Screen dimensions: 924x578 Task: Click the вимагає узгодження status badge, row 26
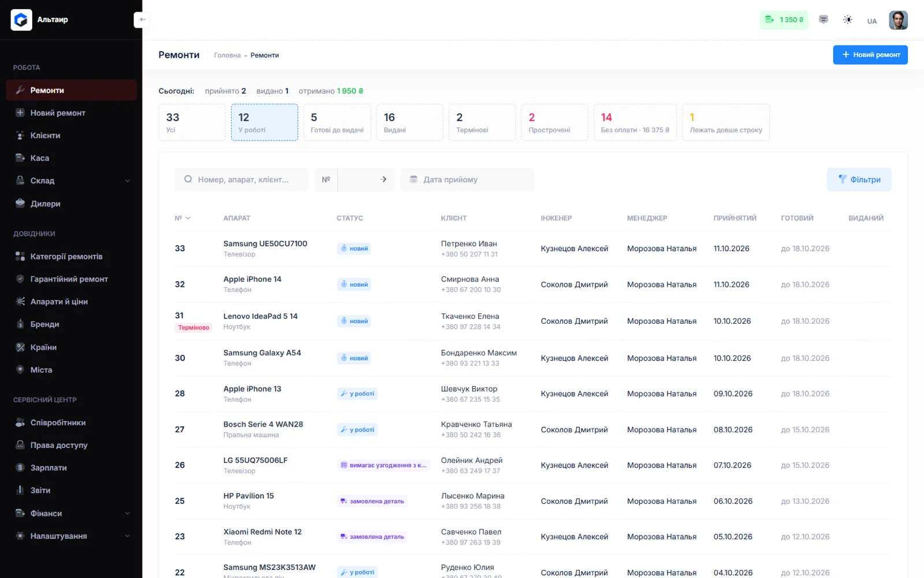coord(383,465)
